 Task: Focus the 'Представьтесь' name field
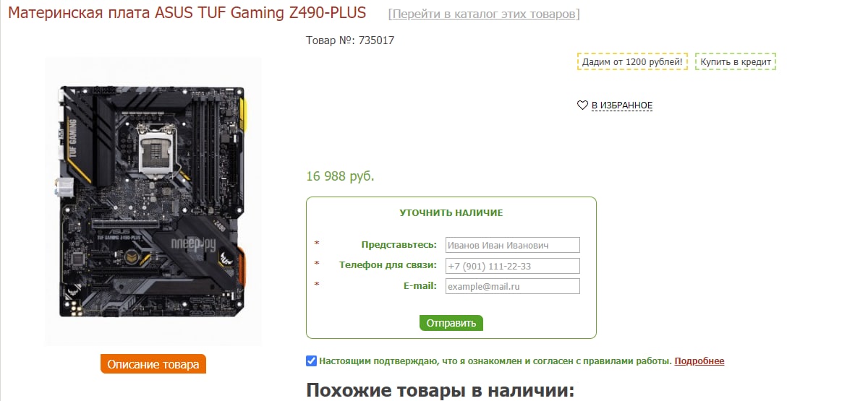click(x=512, y=245)
